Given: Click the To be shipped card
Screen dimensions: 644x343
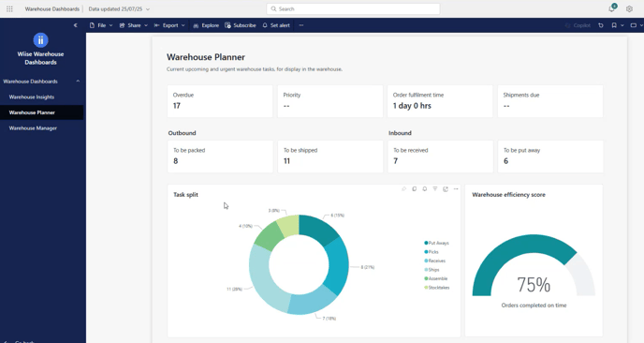Looking at the screenshot, I should 330,157.
